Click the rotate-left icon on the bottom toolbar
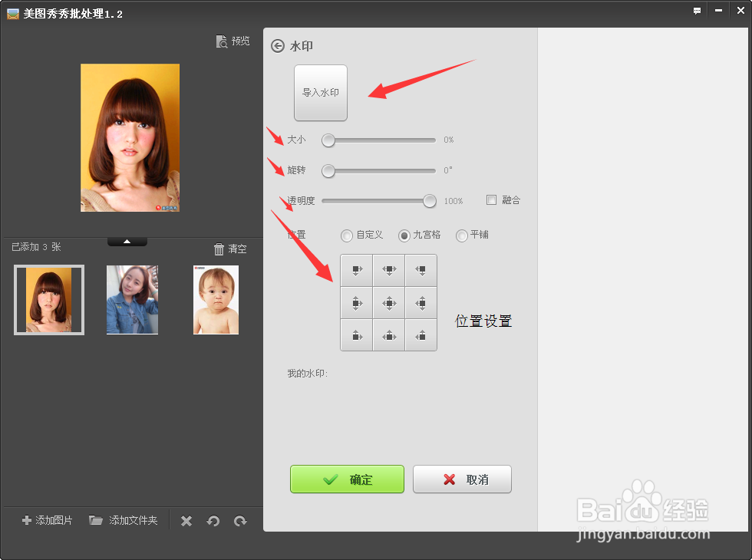The image size is (752, 560). pos(213,520)
